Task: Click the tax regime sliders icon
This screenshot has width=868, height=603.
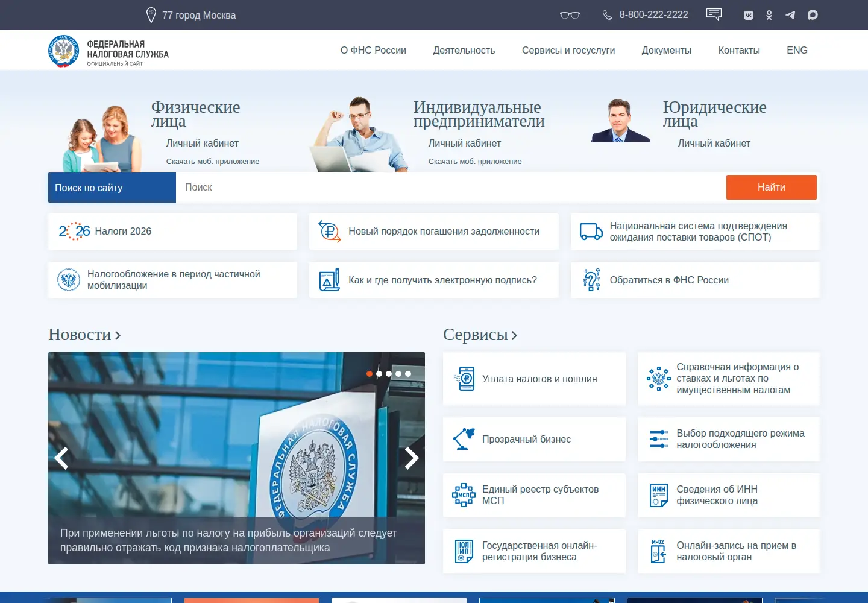Action: click(x=659, y=439)
